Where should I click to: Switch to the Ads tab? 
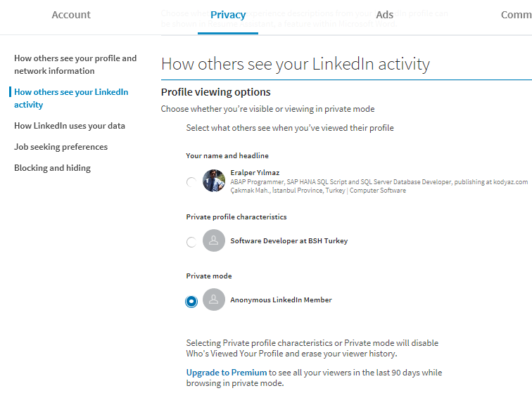point(384,15)
